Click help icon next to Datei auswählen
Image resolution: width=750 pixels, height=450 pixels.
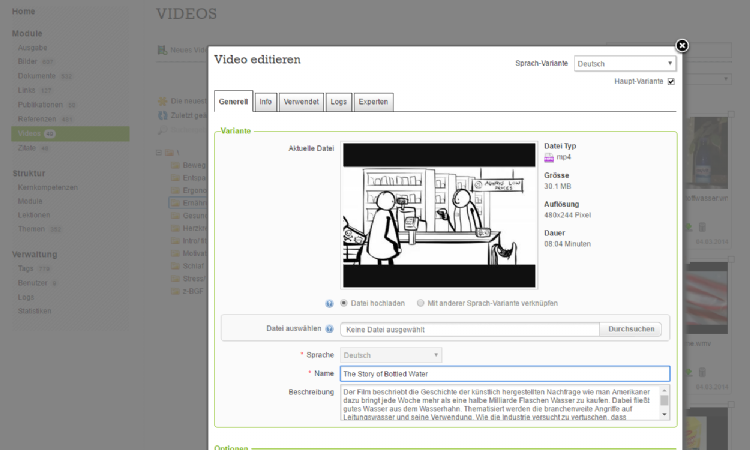coord(329,328)
